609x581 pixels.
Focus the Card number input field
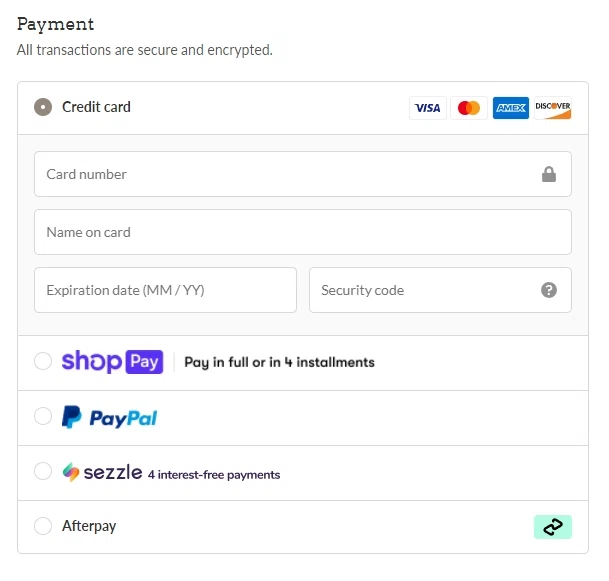click(x=303, y=174)
